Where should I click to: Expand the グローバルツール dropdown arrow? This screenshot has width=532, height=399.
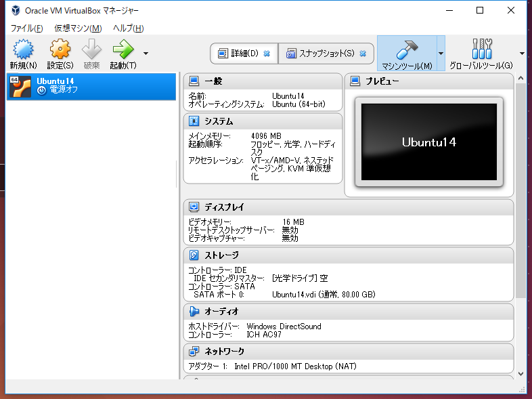point(522,54)
